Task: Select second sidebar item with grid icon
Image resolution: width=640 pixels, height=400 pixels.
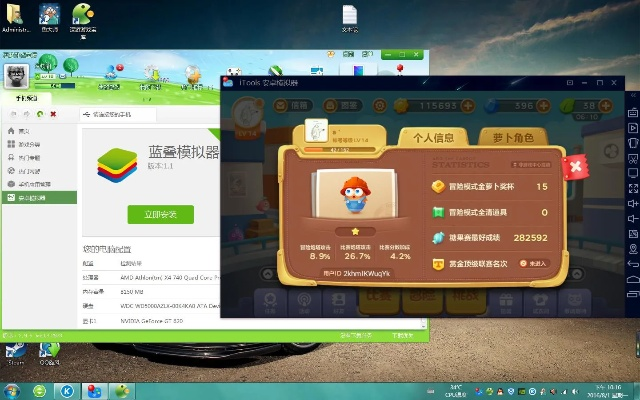Action: click(x=39, y=144)
